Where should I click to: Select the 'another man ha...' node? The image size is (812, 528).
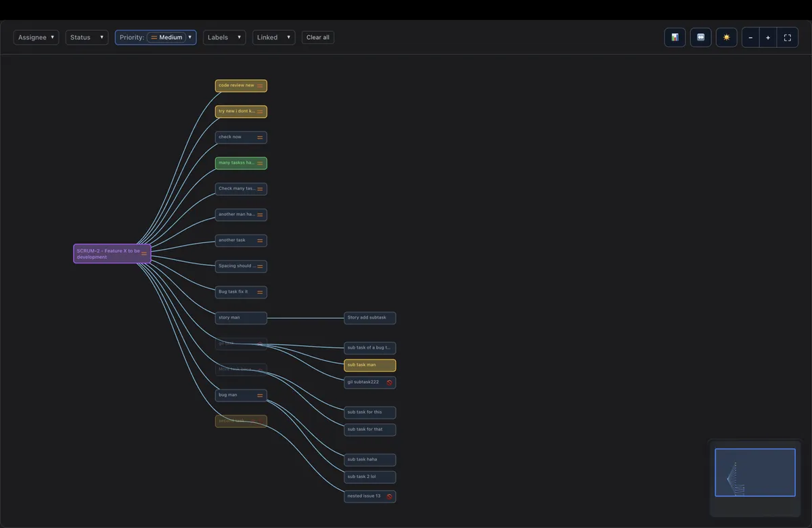coord(241,215)
